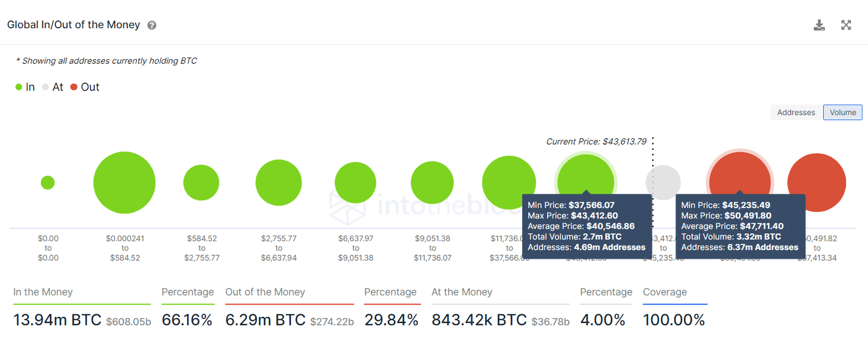Select the Volume view

point(843,112)
